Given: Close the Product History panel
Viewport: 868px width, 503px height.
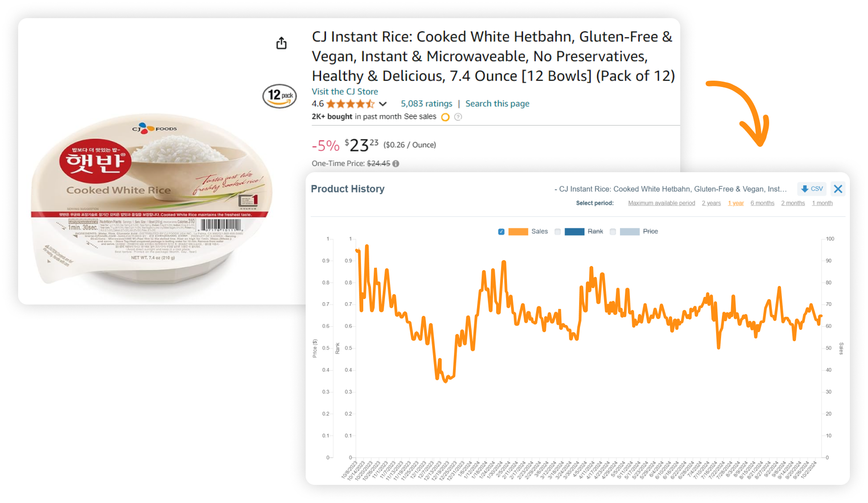Looking at the screenshot, I should tap(838, 189).
